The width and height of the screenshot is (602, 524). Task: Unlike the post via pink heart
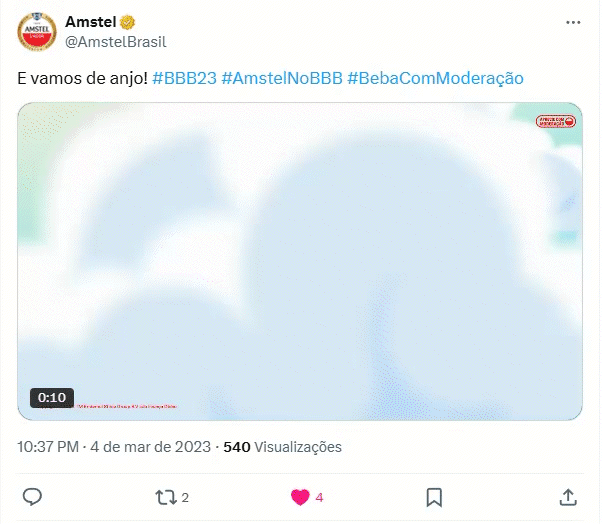(300, 498)
